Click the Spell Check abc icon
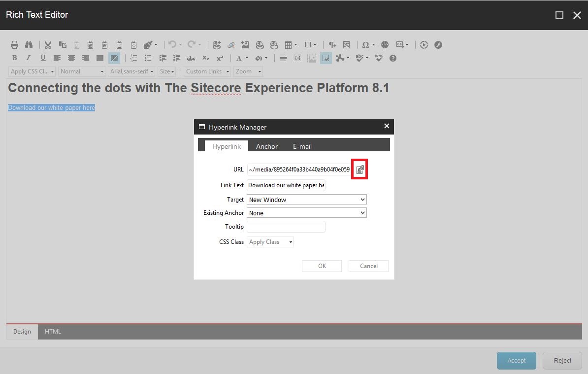588x374 pixels. coord(359,58)
